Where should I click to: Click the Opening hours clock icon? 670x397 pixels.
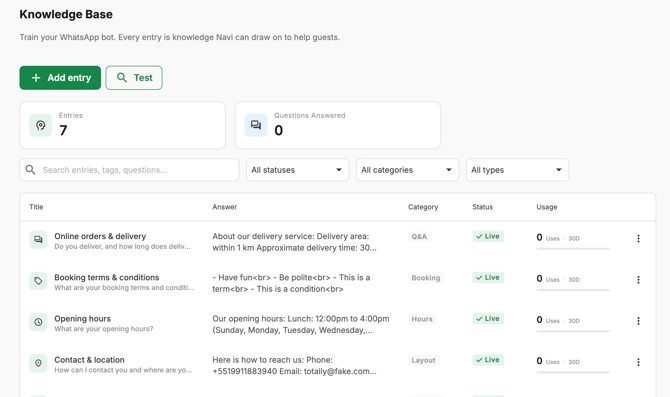coord(38,322)
